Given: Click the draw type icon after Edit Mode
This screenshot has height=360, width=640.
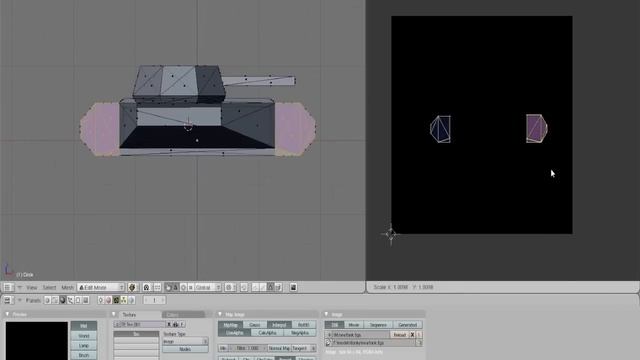Looking at the screenshot, I should [132, 287].
